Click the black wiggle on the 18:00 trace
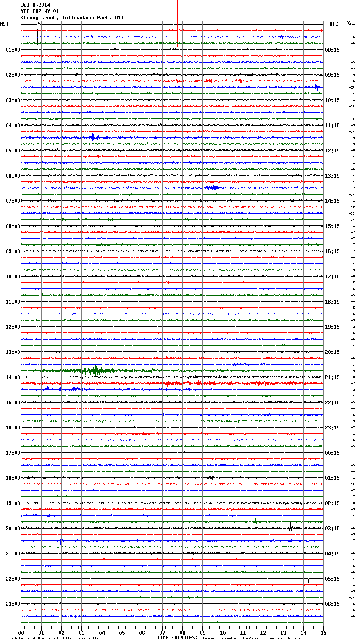This screenshot has height=644, width=357. pos(210,477)
